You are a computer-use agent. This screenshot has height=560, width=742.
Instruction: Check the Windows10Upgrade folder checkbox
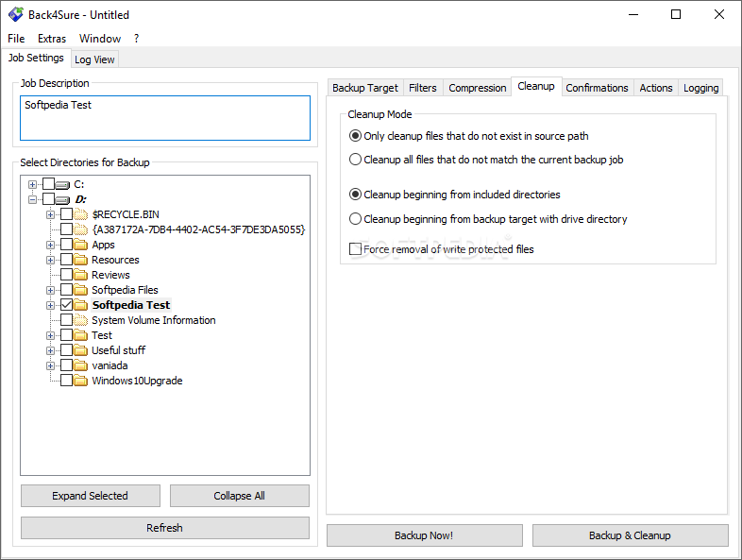67,381
